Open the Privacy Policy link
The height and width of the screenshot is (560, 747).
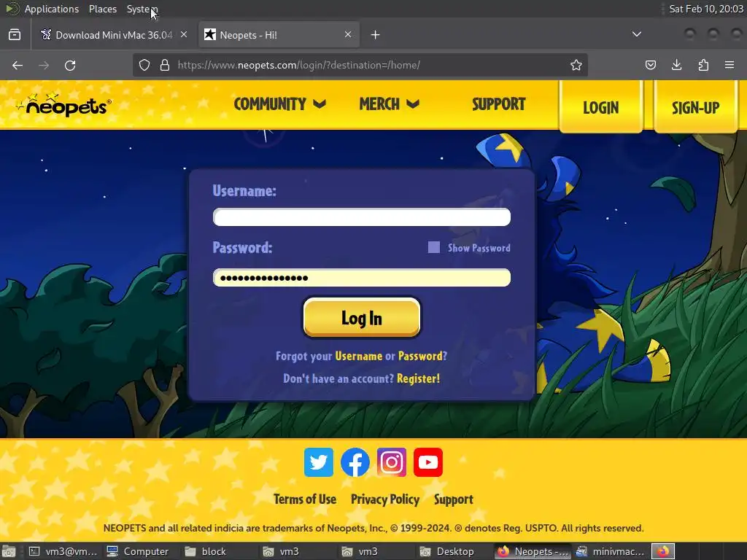pyautogui.click(x=385, y=499)
